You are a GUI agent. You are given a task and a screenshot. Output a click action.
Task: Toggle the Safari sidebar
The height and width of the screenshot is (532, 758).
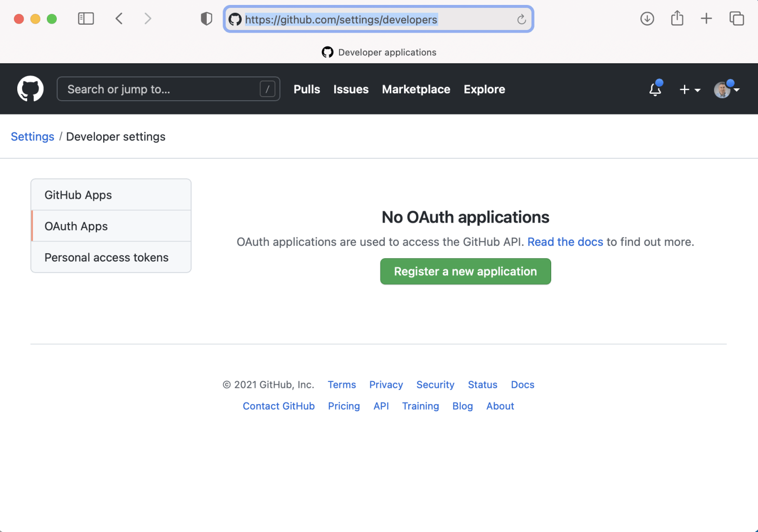point(86,19)
